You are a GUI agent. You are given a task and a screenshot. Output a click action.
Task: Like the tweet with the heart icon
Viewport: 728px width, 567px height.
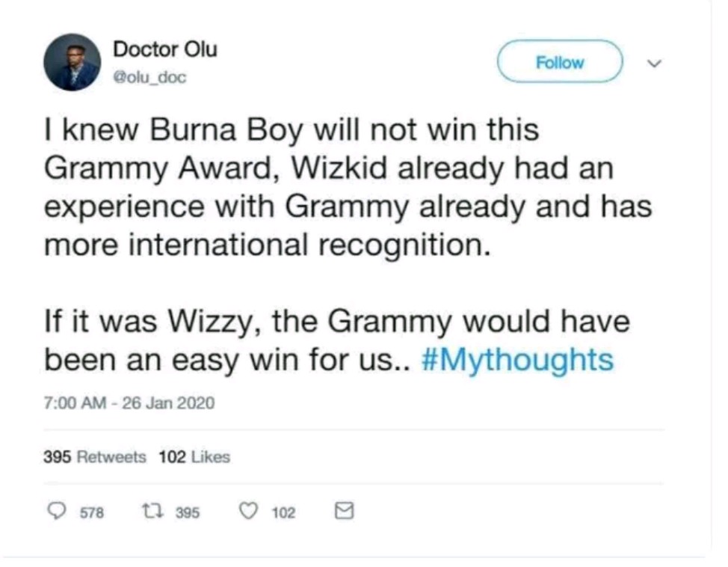pyautogui.click(x=248, y=511)
